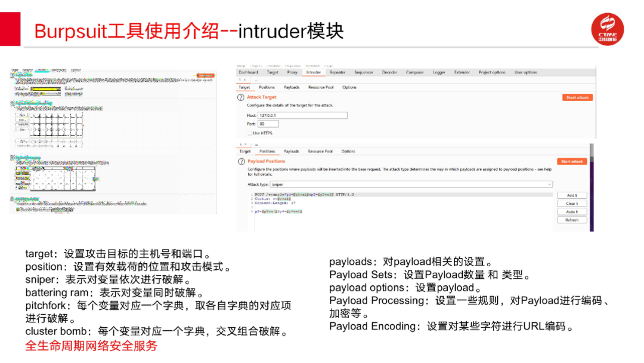Select Payloads sub-tab above Attack Target
The image size is (644, 363).
pos(292,88)
